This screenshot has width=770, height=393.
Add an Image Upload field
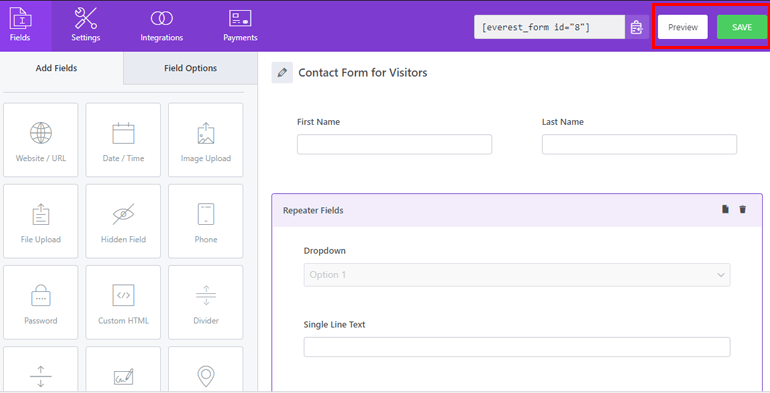tap(206, 140)
